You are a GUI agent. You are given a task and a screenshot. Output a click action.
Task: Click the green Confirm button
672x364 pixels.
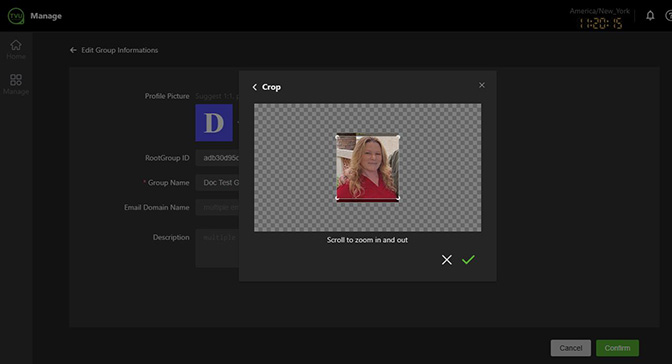pos(617,348)
